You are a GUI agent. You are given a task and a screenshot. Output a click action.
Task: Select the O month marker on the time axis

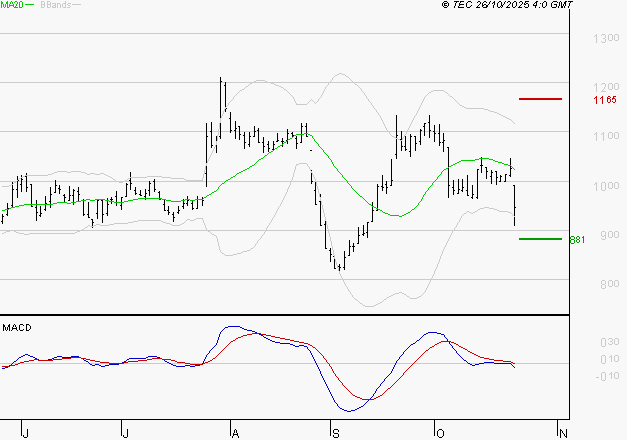[x=438, y=432]
